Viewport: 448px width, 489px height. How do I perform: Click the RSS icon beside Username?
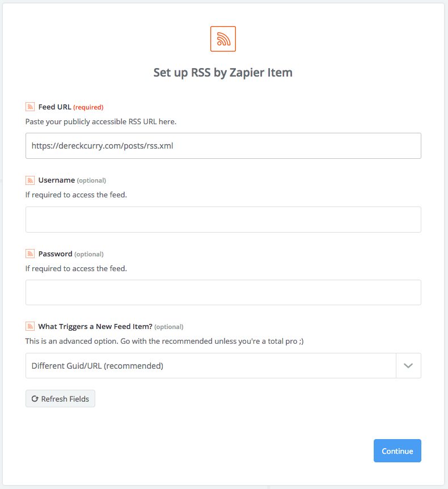(30, 180)
